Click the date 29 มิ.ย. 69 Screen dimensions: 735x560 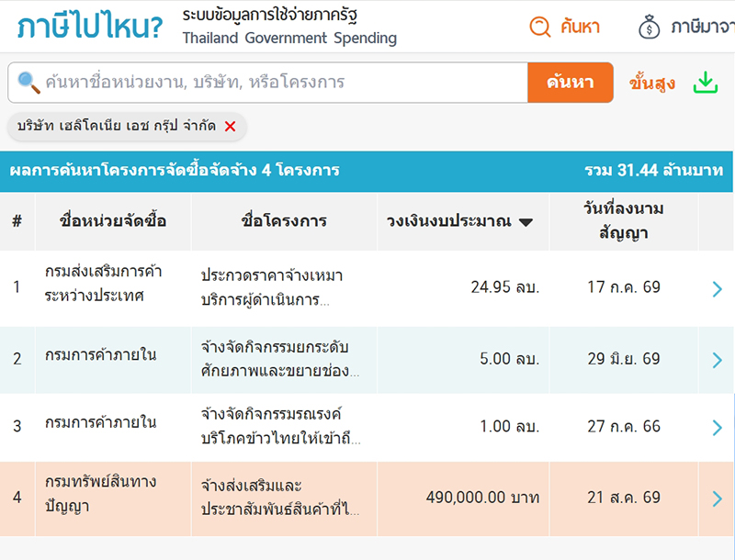click(624, 359)
